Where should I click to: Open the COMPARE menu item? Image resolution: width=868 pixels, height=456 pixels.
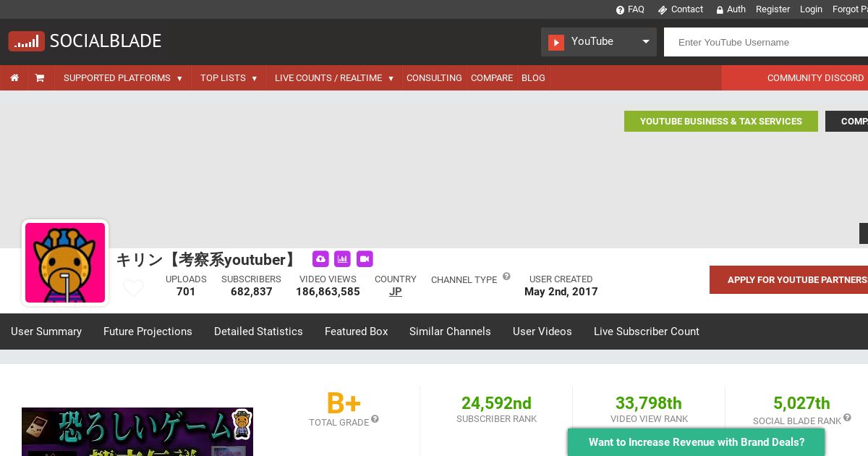492,78
